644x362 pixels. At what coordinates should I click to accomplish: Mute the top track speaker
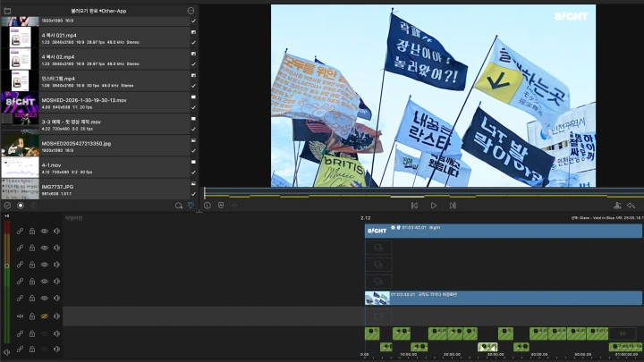pos(56,231)
